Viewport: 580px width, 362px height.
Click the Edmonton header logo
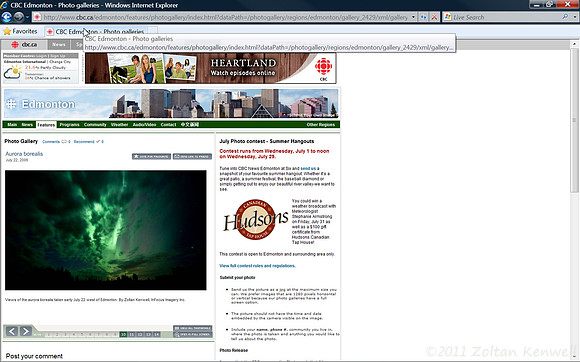(41, 104)
